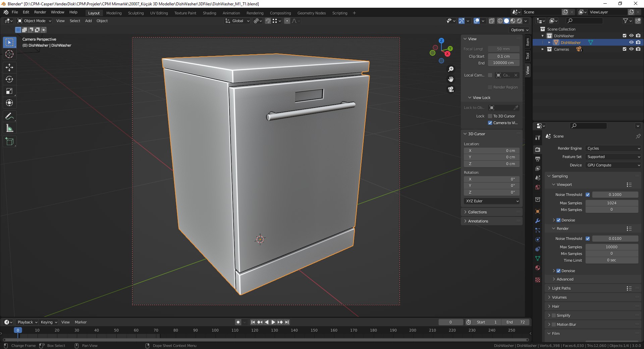
Task: Open the Modifier properties wrench icon
Action: tap(538, 221)
